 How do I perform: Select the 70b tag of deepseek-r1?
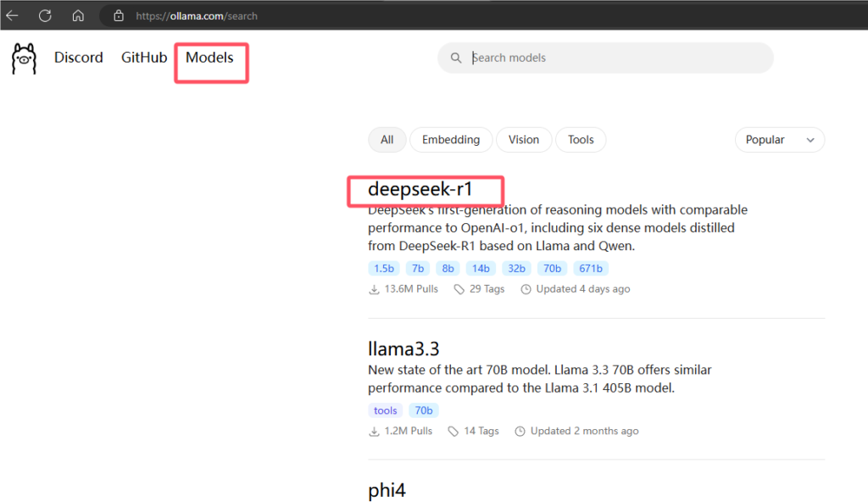[552, 269]
